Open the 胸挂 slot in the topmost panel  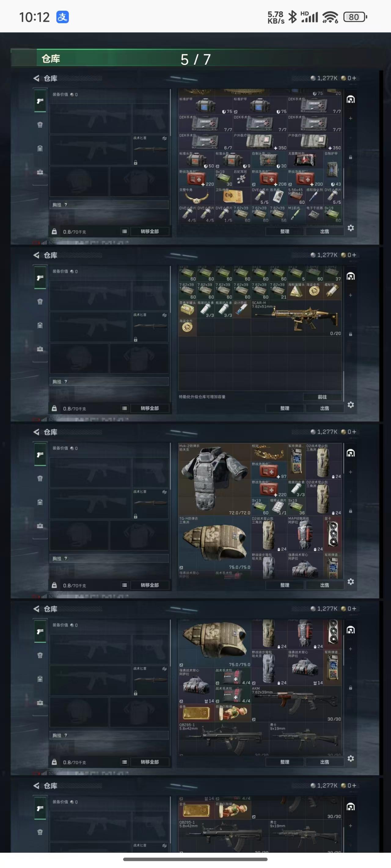(x=109, y=205)
